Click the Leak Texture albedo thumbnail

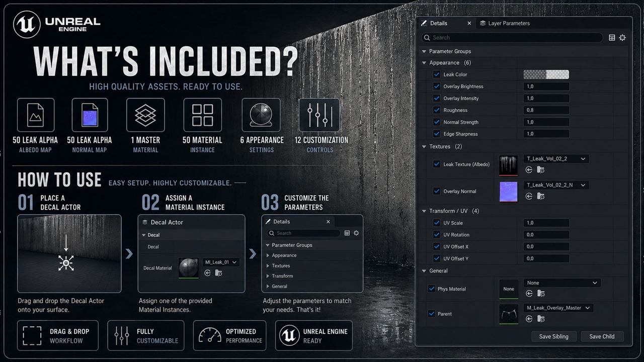[509, 165]
